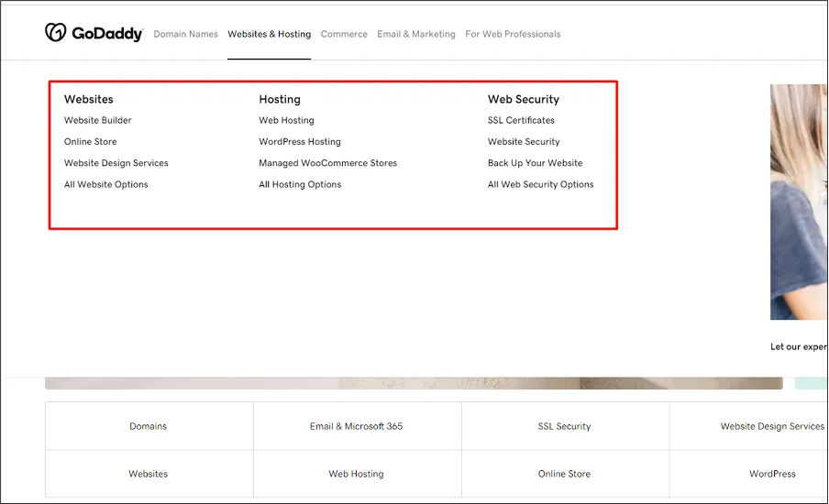Go to Online Store under Websites
This screenshot has height=504, width=829.
90,142
